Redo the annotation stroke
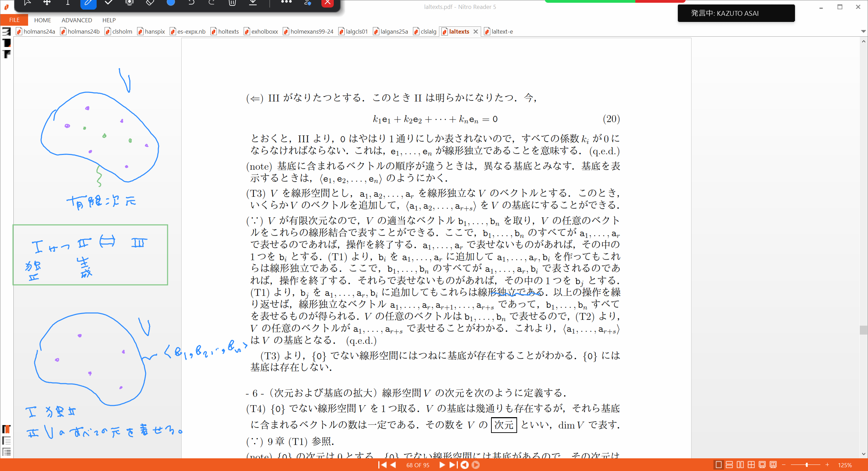The height and width of the screenshot is (471, 868). pyautogui.click(x=212, y=3)
